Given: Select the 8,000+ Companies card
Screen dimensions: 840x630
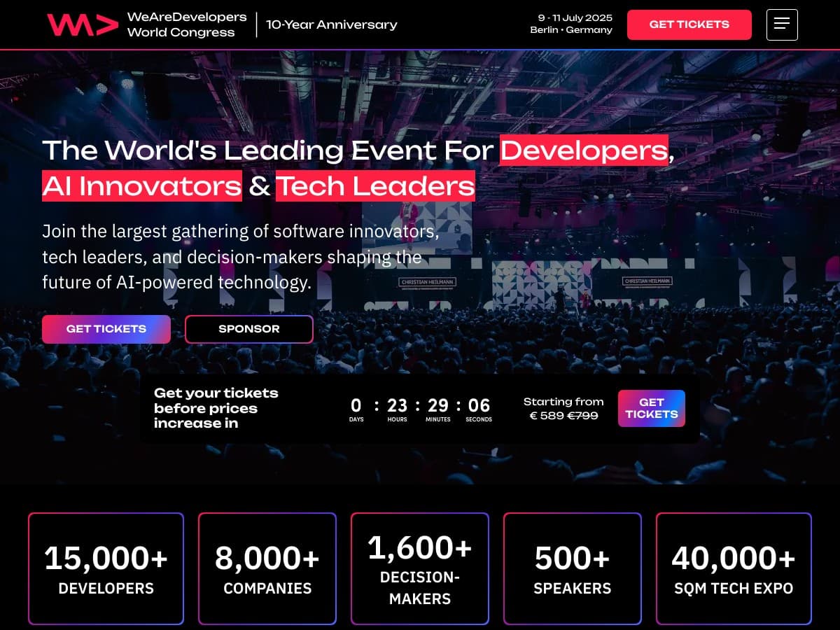Looking at the screenshot, I should coord(267,568).
